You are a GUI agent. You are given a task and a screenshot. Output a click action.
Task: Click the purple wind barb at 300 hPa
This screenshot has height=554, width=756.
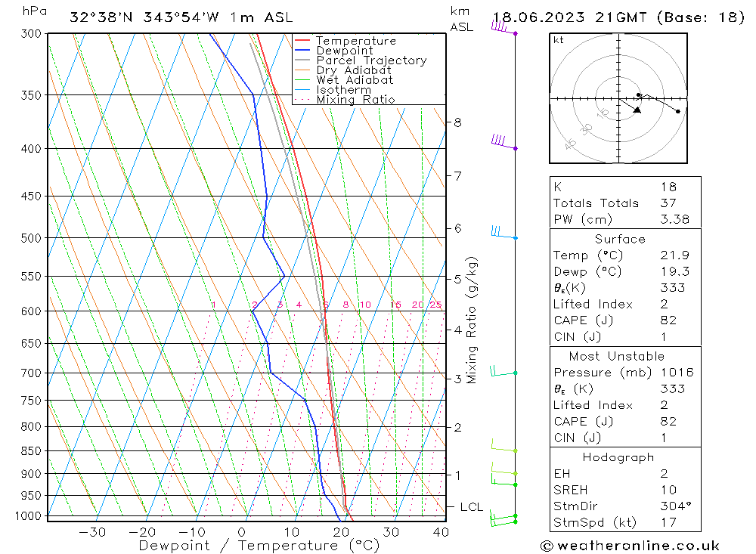pos(502,27)
